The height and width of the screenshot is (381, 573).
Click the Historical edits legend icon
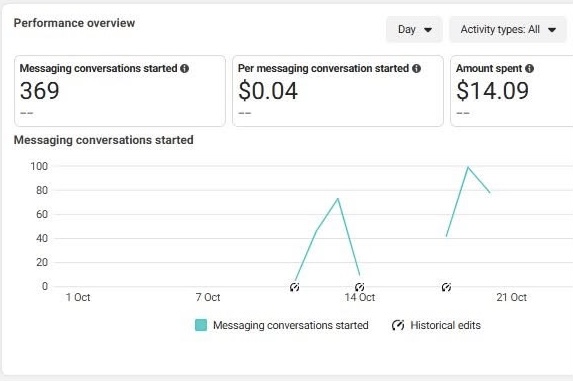pos(398,325)
